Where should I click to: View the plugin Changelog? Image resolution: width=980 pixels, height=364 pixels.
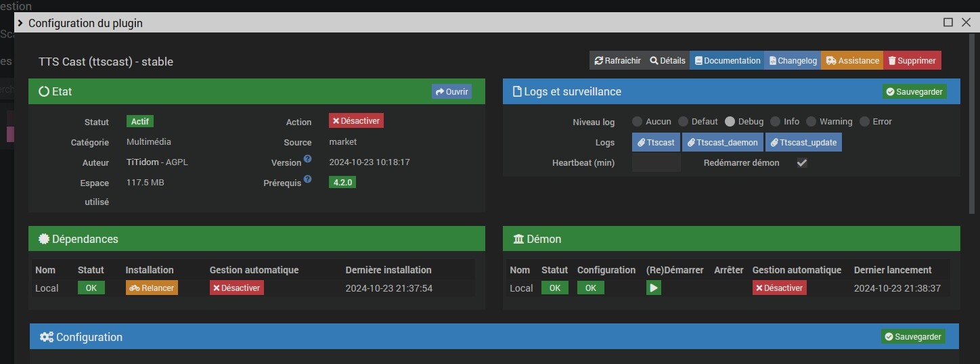tap(793, 60)
